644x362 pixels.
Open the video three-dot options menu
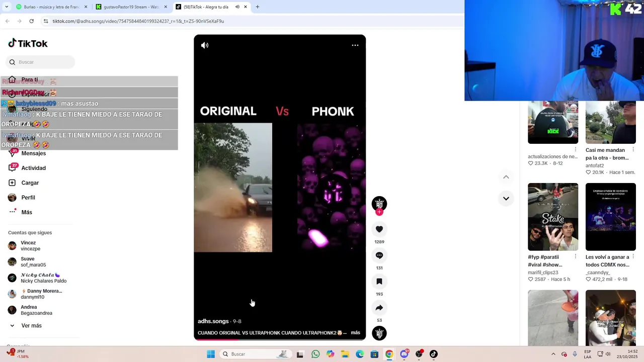355,45
